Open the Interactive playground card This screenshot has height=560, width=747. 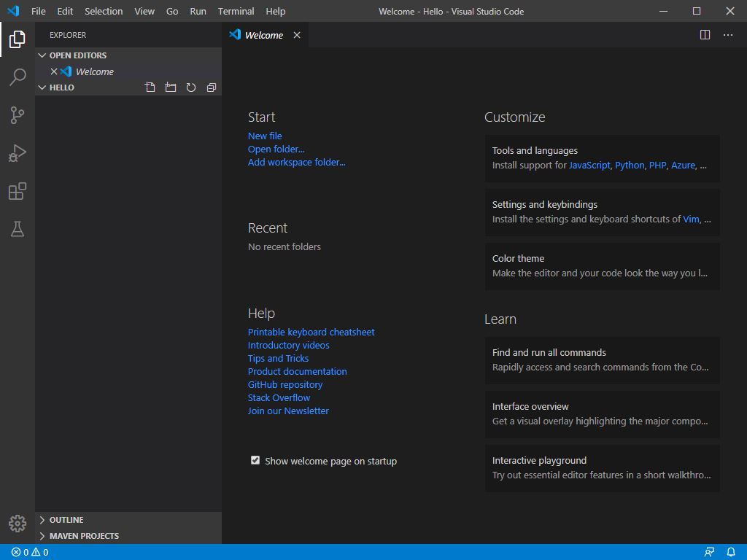(x=602, y=468)
